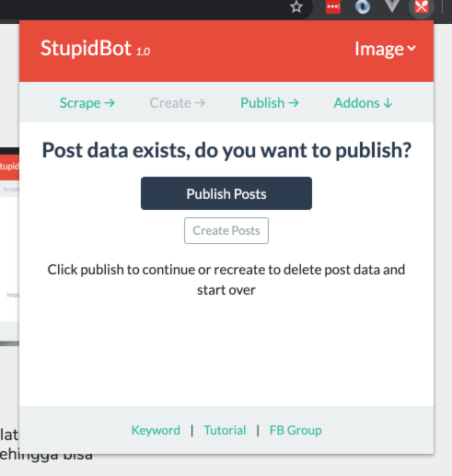The width and height of the screenshot is (452, 476).
Task: Click the 'Post data exists' heading
Action: pyautogui.click(x=226, y=150)
